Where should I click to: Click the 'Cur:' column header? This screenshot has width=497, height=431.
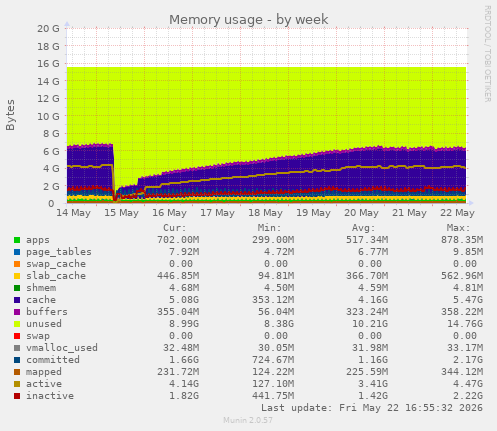click(174, 228)
